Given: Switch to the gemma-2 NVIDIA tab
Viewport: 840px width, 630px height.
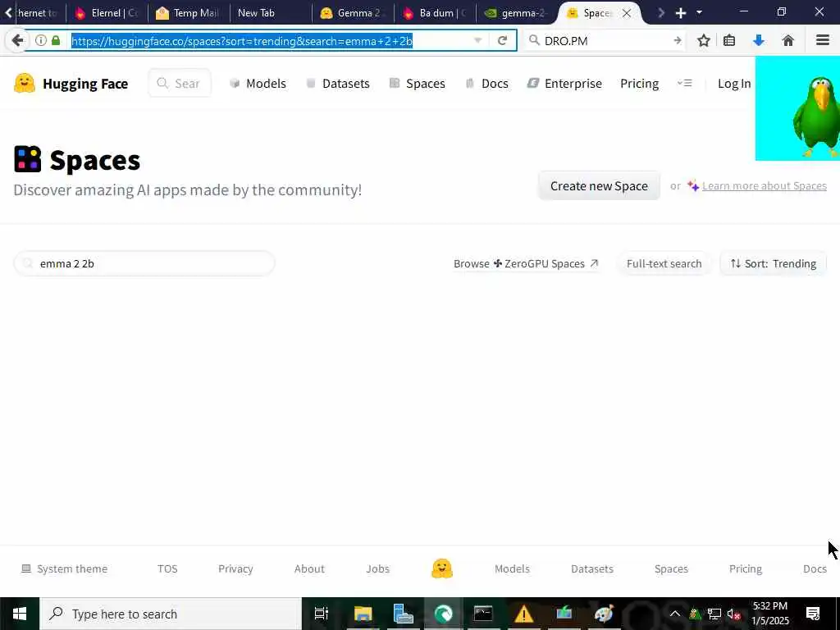Looking at the screenshot, I should (x=517, y=13).
